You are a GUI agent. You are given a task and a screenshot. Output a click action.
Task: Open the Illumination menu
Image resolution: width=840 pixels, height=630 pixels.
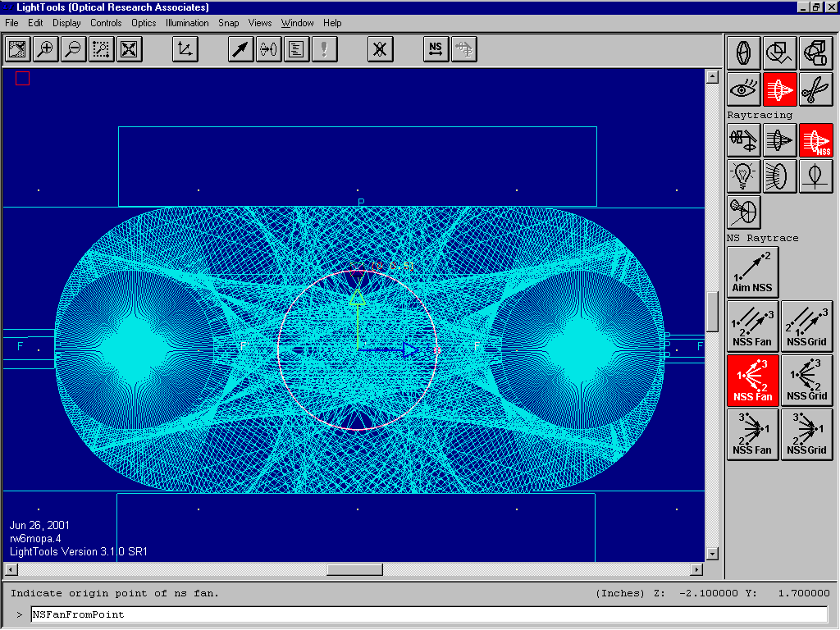187,23
